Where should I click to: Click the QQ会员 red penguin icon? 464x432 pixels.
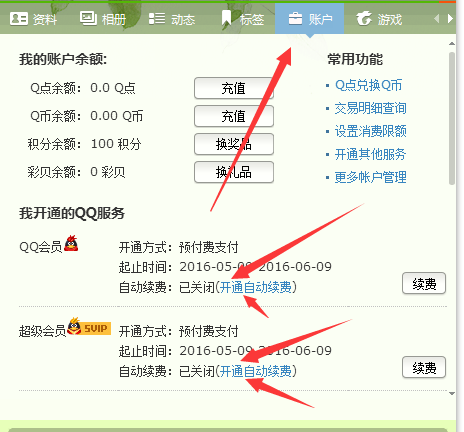coord(71,243)
